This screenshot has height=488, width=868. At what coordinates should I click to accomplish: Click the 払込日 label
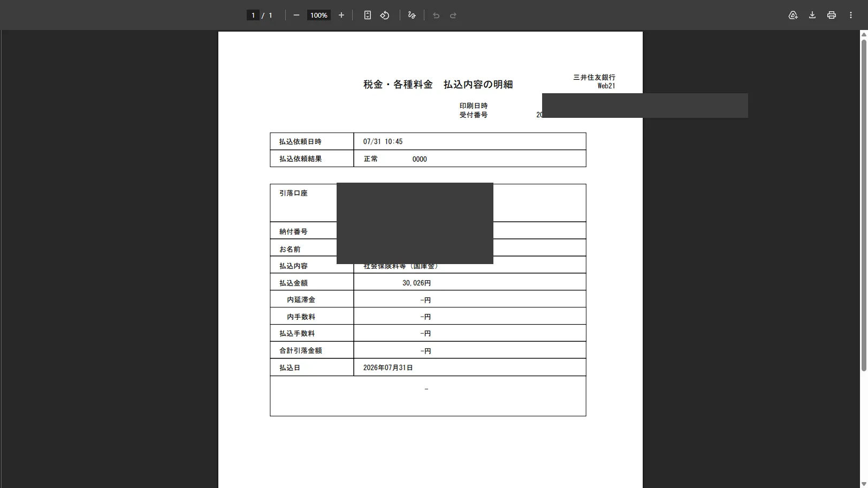pos(290,368)
